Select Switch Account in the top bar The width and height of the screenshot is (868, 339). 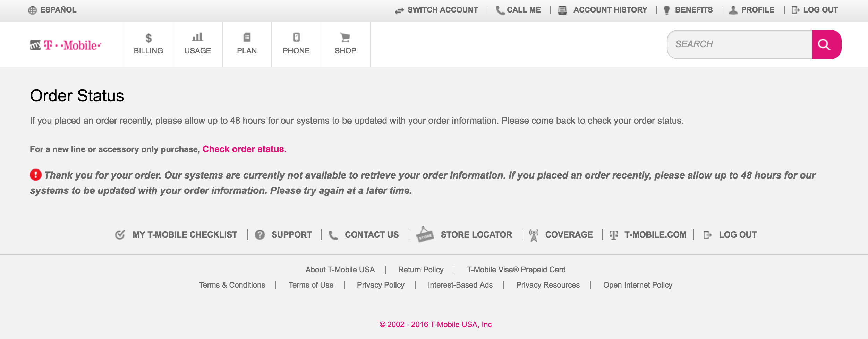click(442, 10)
